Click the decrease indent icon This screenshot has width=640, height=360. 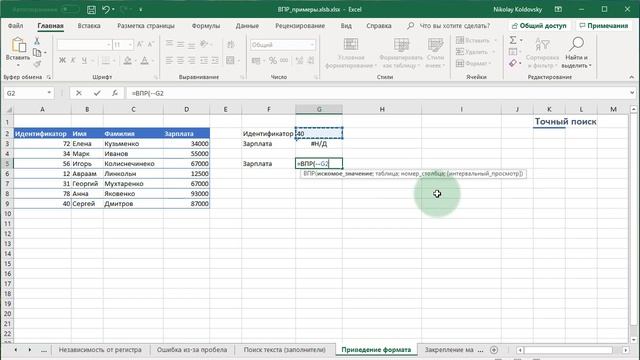[x=204, y=61]
